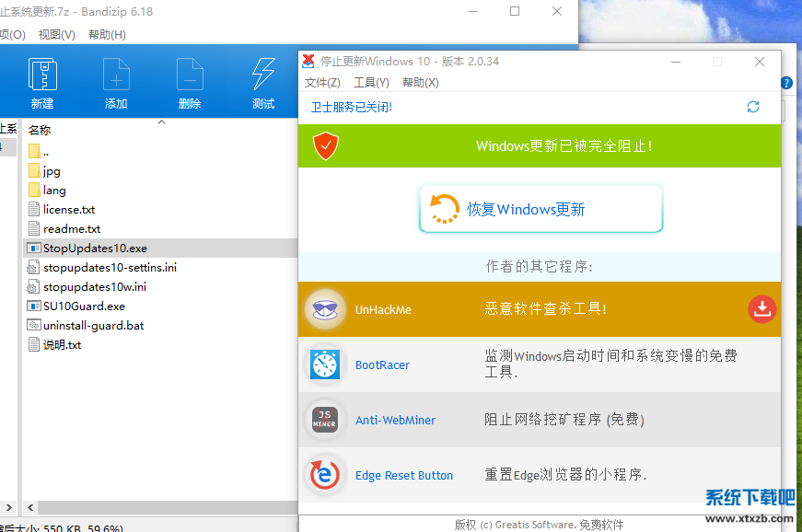Image resolution: width=802 pixels, height=532 pixels.
Task: Click the Add files toolbar icon
Action: click(116, 75)
